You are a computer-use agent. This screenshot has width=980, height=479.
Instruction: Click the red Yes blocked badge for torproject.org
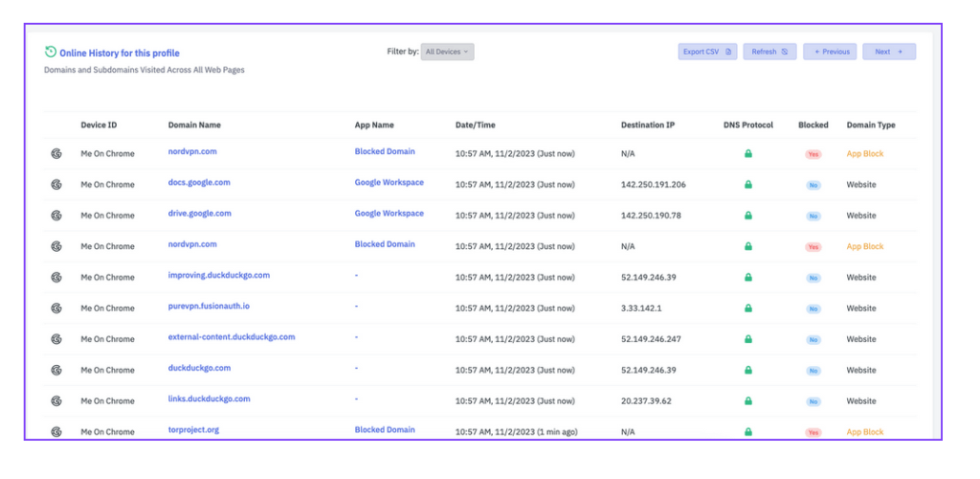point(813,432)
